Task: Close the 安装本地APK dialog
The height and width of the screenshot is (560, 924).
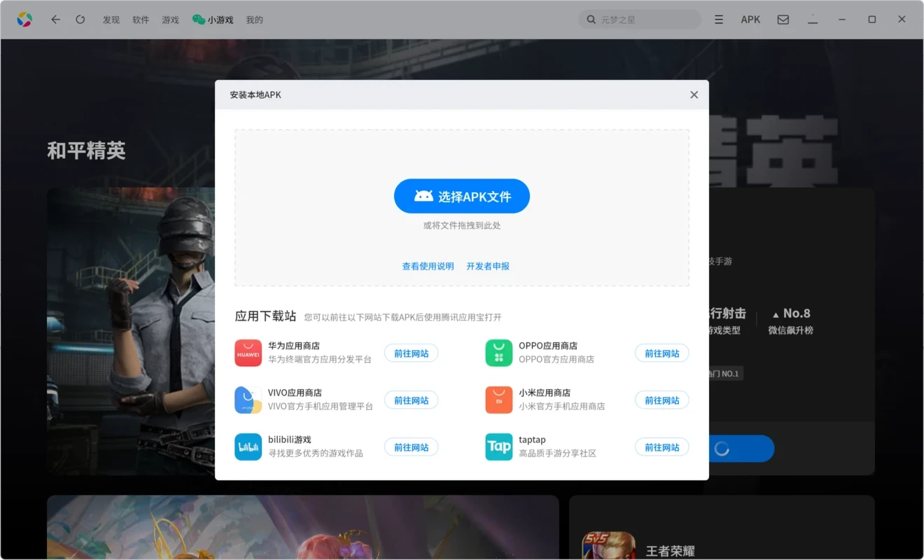Action: (694, 94)
